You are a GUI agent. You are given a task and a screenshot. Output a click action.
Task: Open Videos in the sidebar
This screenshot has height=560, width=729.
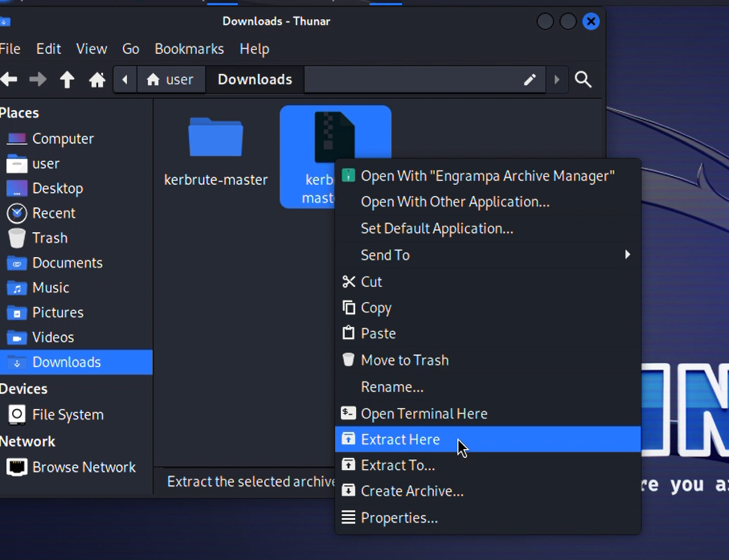pos(76,337)
